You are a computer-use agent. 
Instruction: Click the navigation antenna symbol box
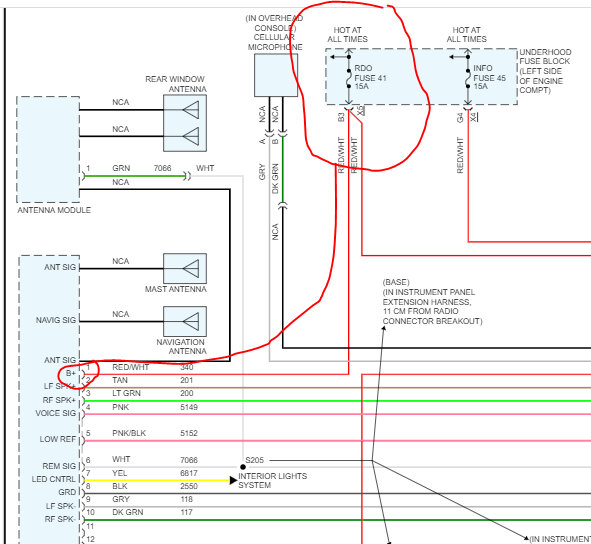pos(185,321)
